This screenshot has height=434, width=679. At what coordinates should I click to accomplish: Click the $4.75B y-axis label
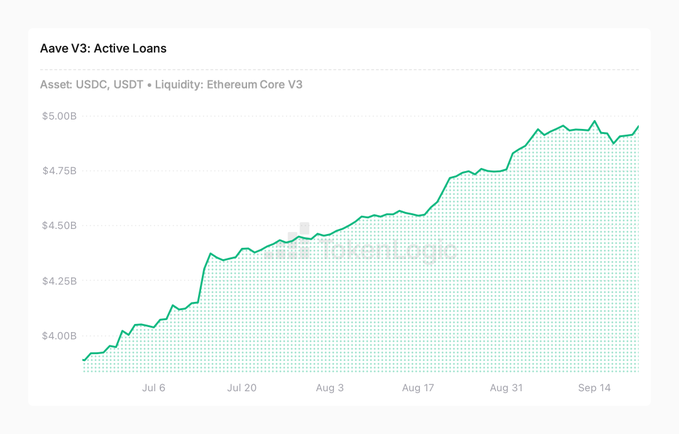(x=59, y=171)
